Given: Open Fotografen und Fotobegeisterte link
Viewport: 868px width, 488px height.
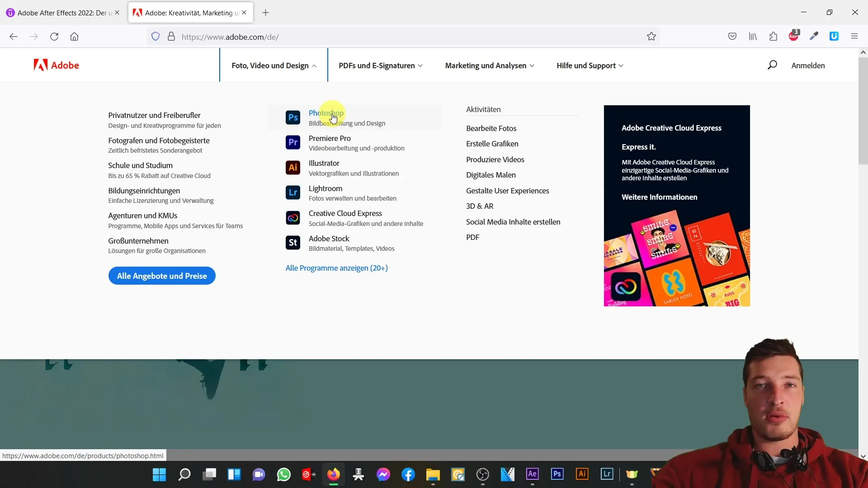Looking at the screenshot, I should click(159, 141).
